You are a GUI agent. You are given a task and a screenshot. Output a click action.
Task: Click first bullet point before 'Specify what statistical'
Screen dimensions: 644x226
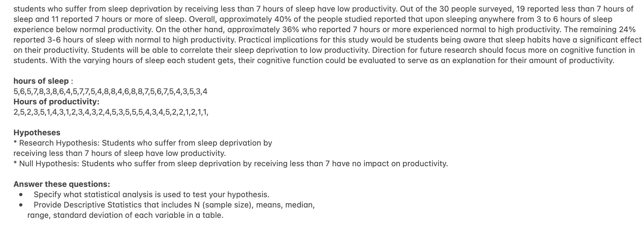[21, 194]
